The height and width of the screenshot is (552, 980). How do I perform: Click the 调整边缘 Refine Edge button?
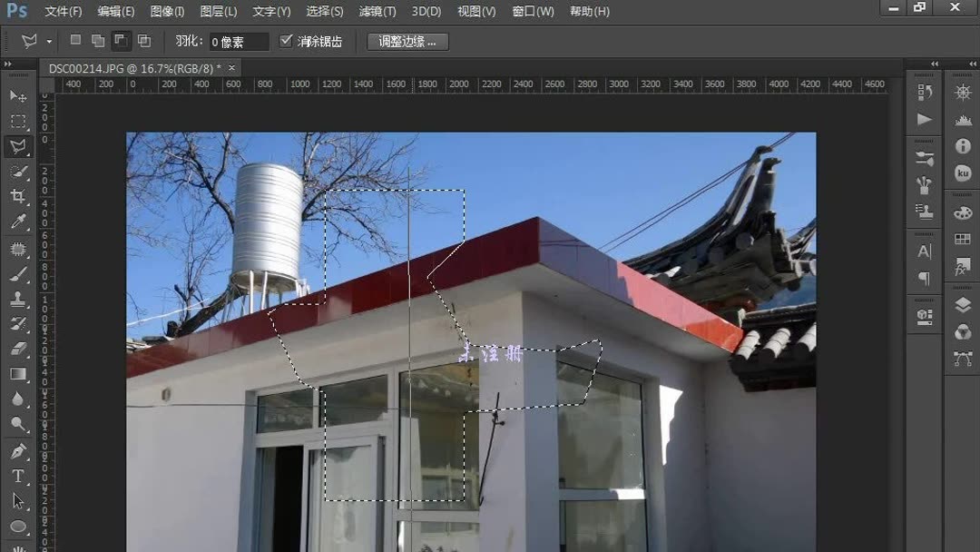point(407,41)
